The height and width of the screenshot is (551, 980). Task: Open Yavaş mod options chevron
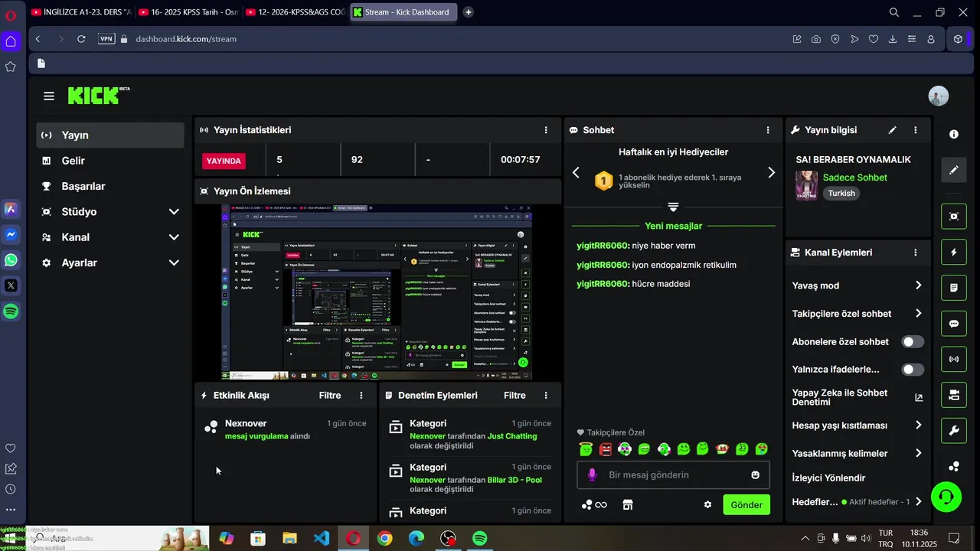(x=918, y=285)
